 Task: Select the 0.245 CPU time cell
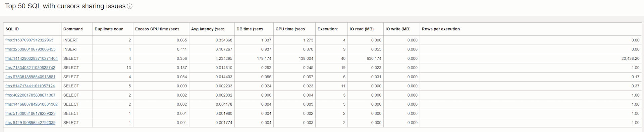(x=294, y=68)
